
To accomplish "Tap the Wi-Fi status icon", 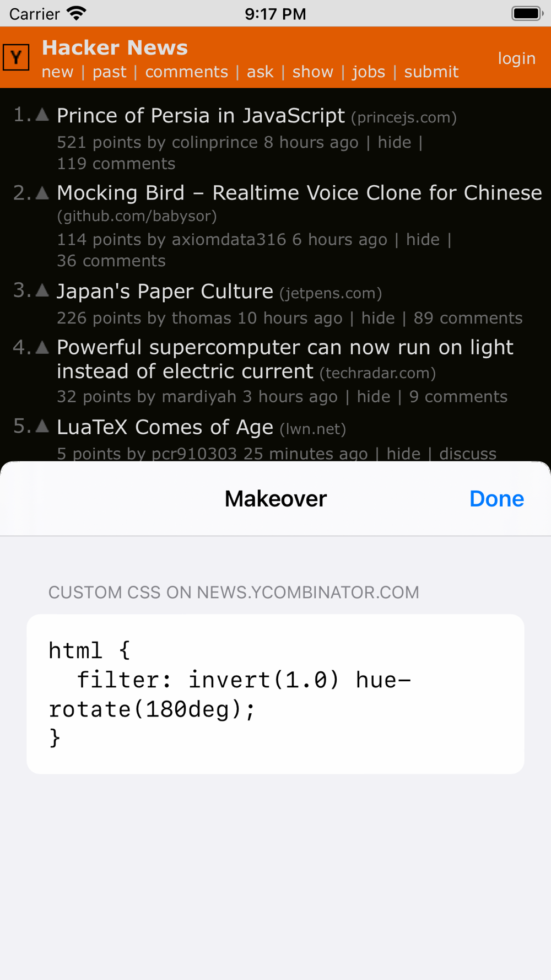I will point(77,13).
